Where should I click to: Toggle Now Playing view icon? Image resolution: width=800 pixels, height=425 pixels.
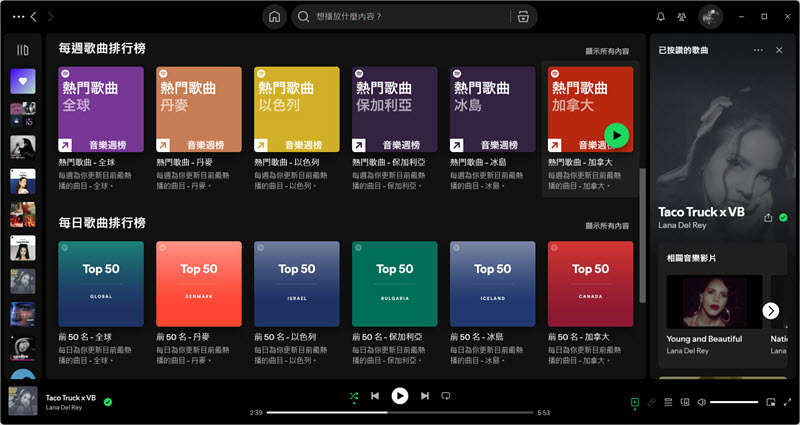[x=634, y=402]
